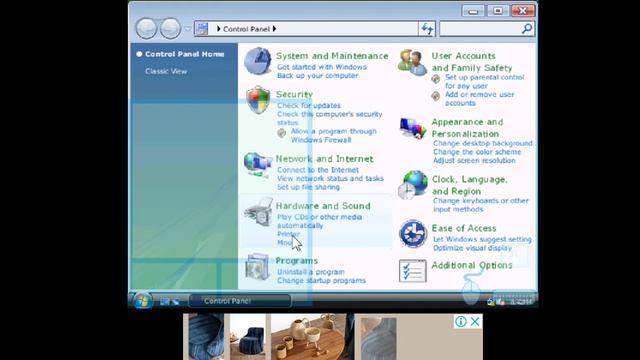This screenshot has height=360, width=640.
Task: Select Control Panel Home in sidebar
Action: point(184,54)
